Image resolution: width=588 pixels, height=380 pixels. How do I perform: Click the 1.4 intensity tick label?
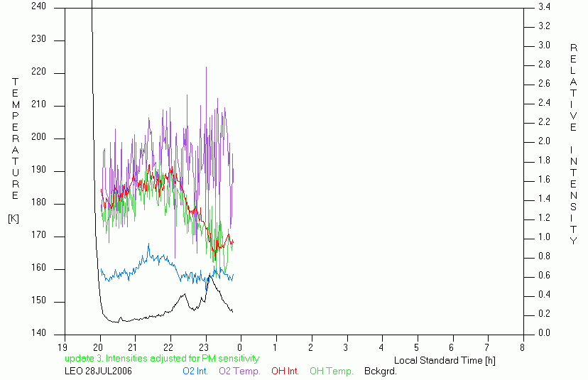click(544, 198)
